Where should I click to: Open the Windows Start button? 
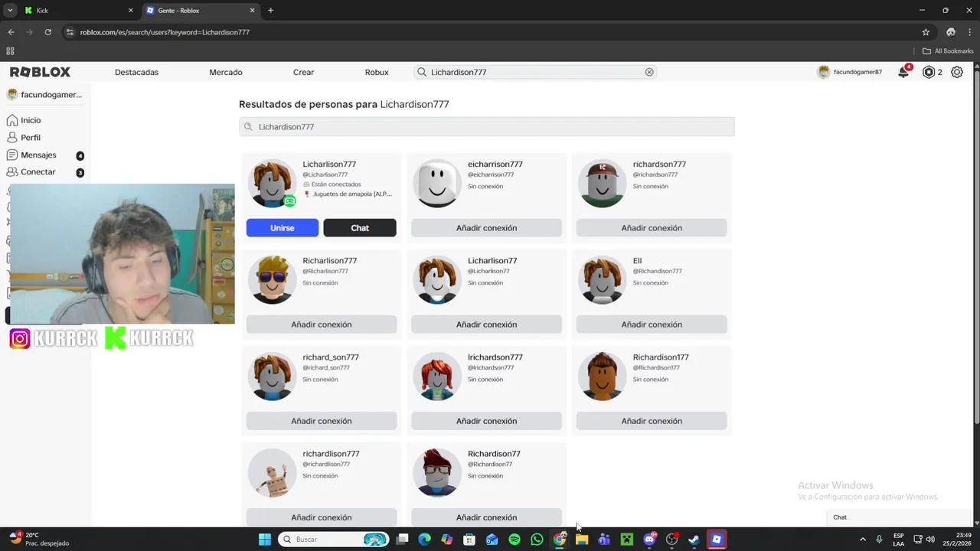(x=264, y=540)
